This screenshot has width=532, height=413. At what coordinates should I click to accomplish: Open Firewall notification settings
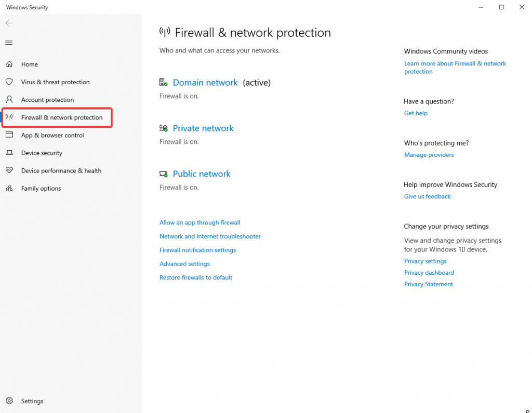pyautogui.click(x=198, y=250)
